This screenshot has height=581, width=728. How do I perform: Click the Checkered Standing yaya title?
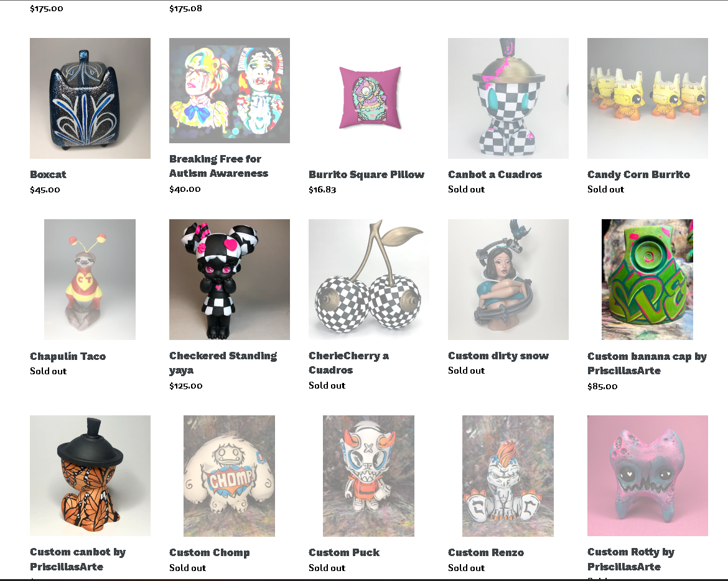pos(223,363)
